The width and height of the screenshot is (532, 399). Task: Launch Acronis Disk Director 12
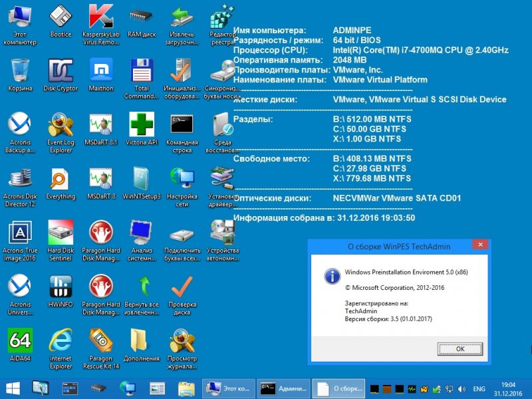click(20, 187)
